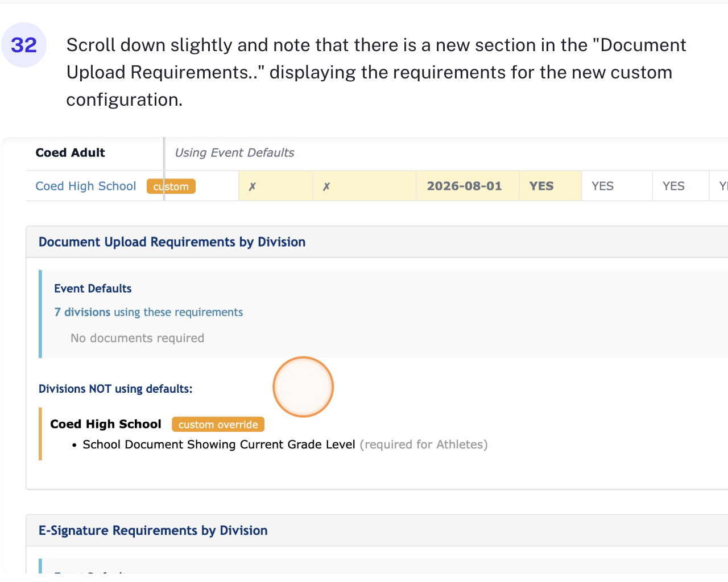Click the first non-highlighted YES cell
The height and width of the screenshot is (582, 728).
point(602,186)
